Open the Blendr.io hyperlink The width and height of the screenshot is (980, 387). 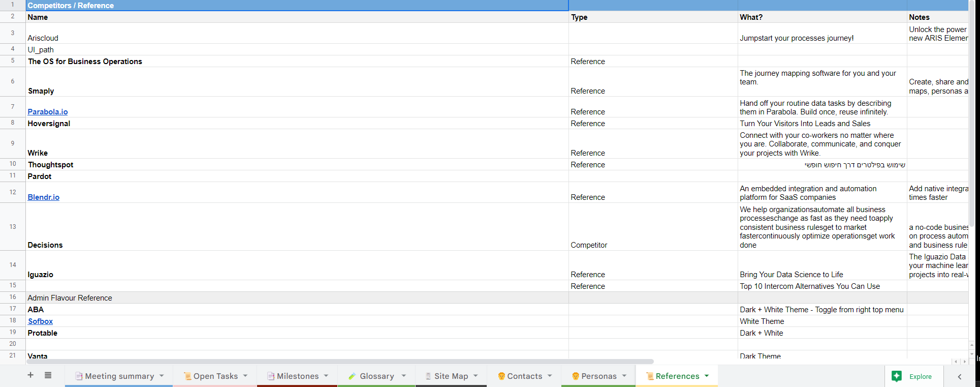click(44, 197)
